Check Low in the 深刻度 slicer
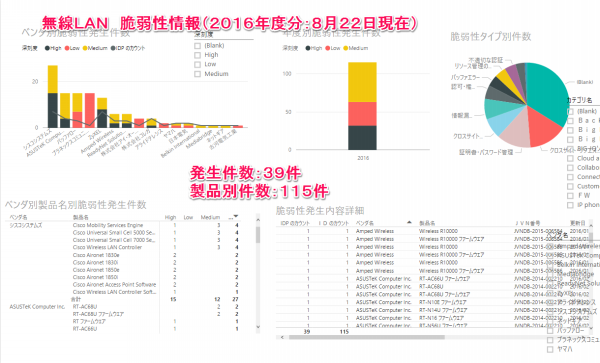This screenshot has width=600, height=363. coord(197,65)
